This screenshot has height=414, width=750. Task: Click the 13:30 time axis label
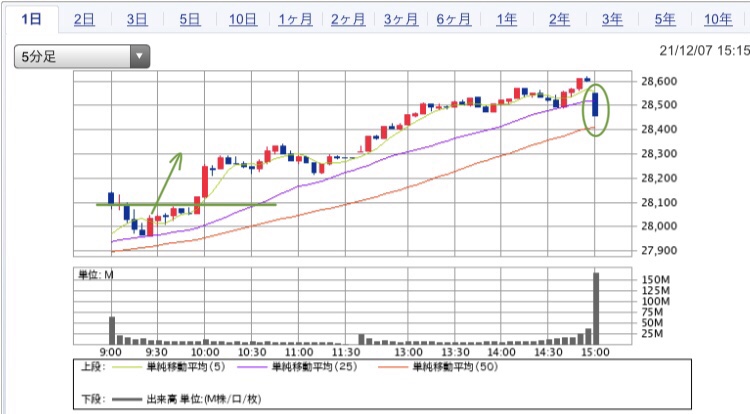[x=455, y=352]
